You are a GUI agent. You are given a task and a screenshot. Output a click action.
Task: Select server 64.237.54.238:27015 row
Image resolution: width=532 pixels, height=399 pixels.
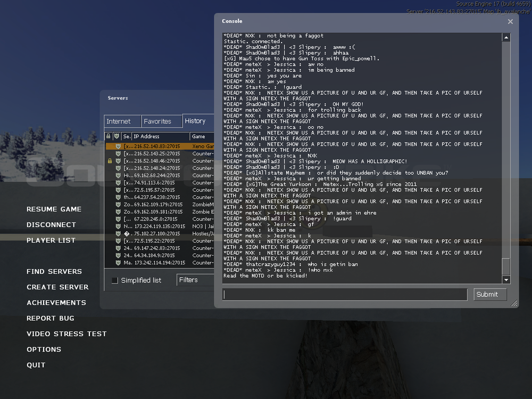pos(160,197)
